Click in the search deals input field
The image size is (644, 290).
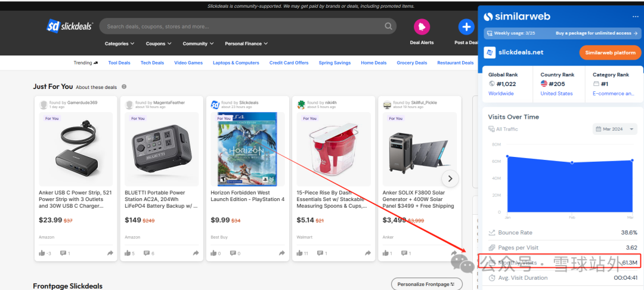point(239,26)
